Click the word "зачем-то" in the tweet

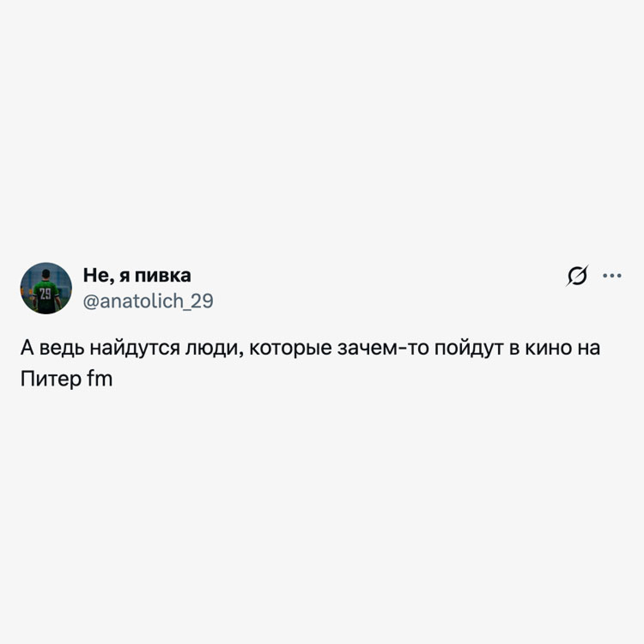(383, 348)
